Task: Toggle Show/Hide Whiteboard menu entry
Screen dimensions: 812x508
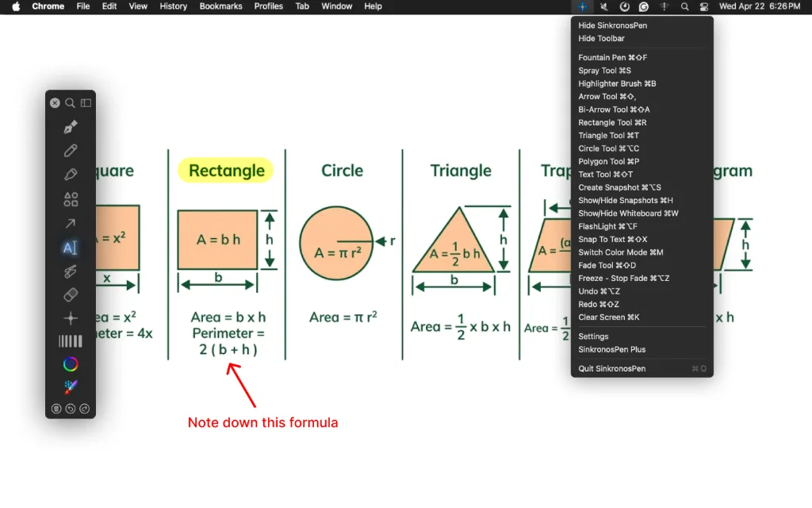Action: pyautogui.click(x=642, y=213)
